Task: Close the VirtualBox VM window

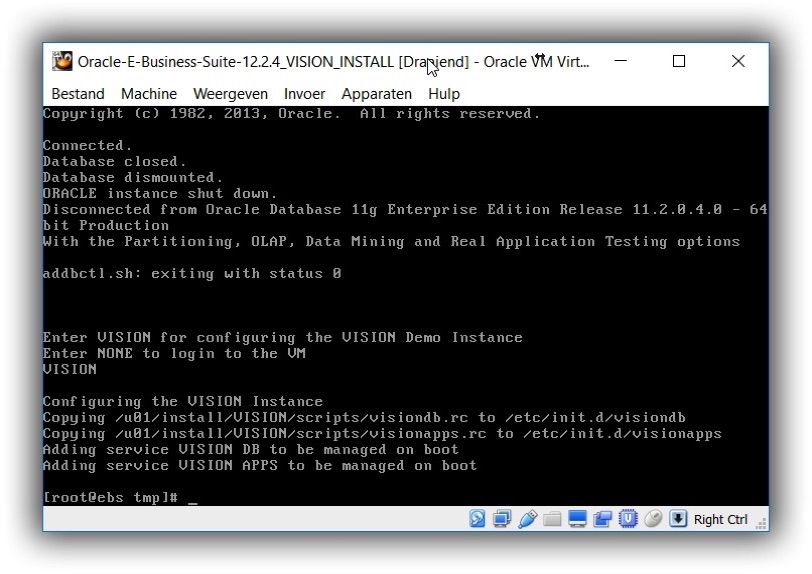Action: tap(738, 61)
